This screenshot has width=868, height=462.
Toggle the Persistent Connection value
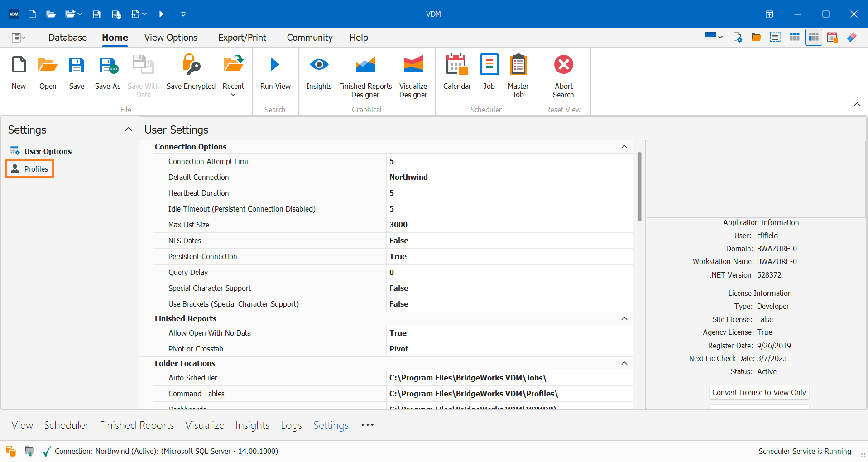509,256
